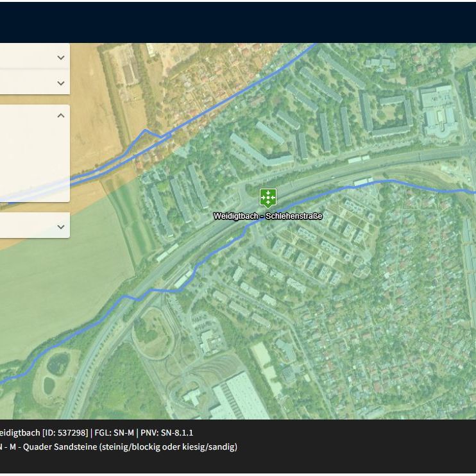Viewport: 476px width, 476px height.
Task: Click the green Weidigtbach station marker icon
Action: [x=268, y=197]
